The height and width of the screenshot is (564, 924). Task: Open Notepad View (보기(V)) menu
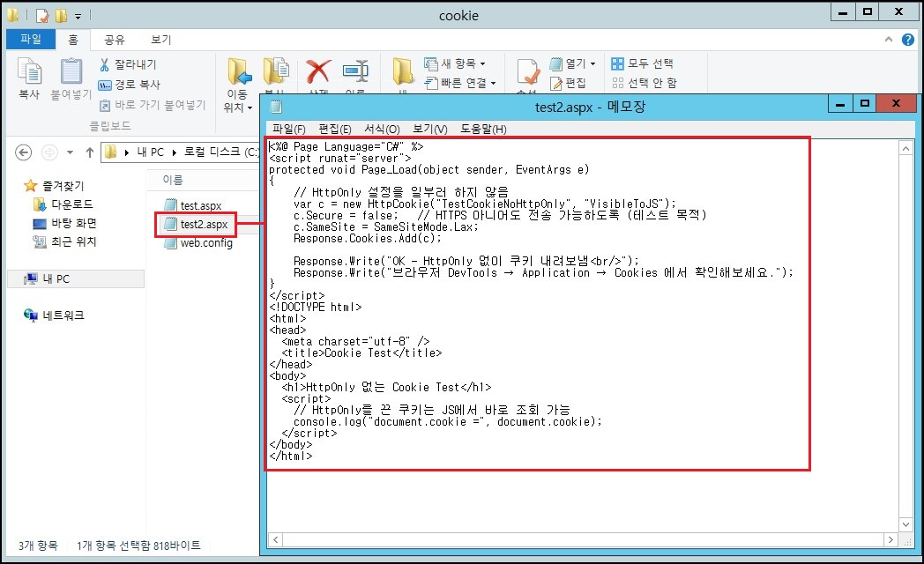430,129
